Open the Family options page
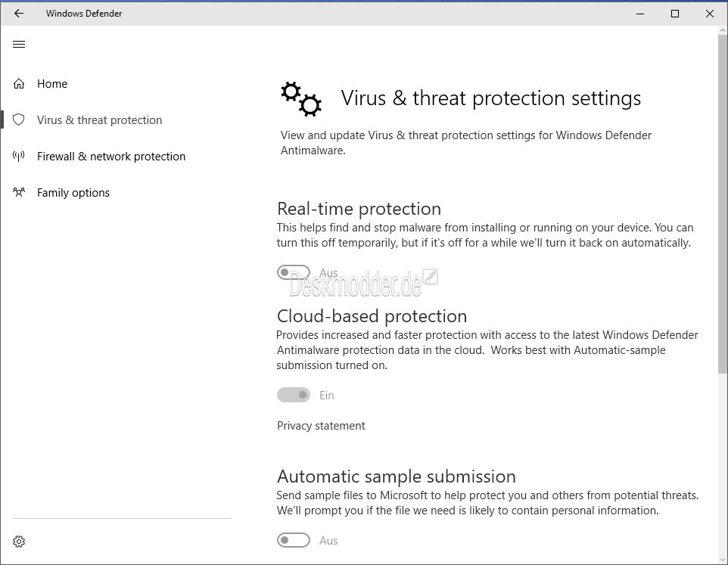728x565 pixels. pyautogui.click(x=73, y=193)
